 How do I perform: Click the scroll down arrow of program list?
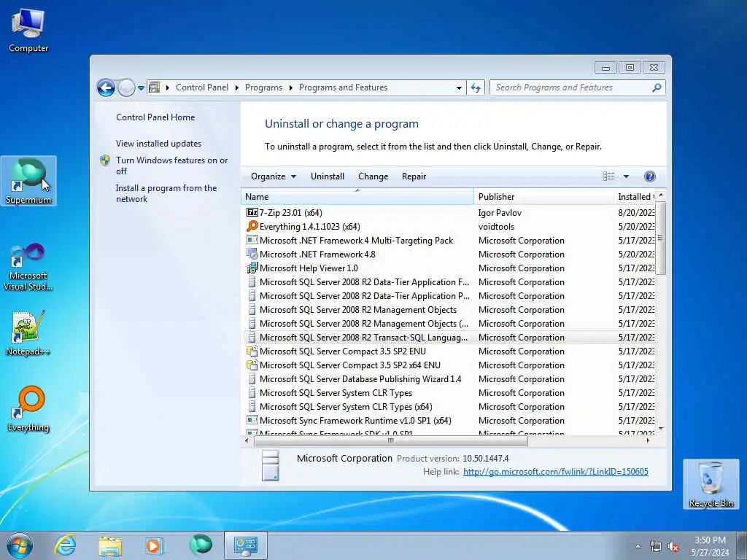coord(660,429)
